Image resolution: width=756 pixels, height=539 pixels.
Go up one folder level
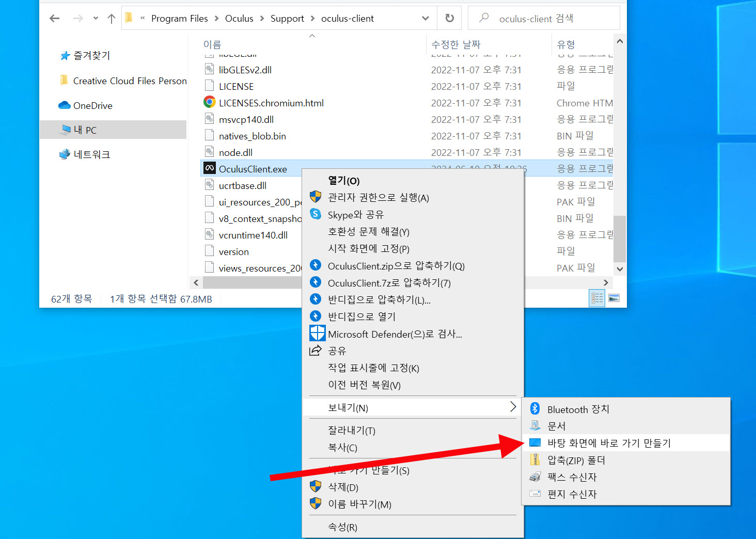[111, 19]
